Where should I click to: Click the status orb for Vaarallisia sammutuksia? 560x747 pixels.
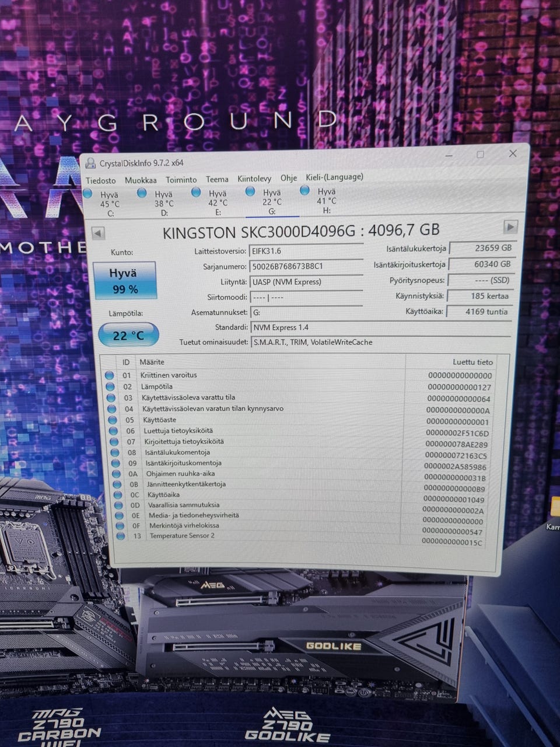pyautogui.click(x=119, y=505)
